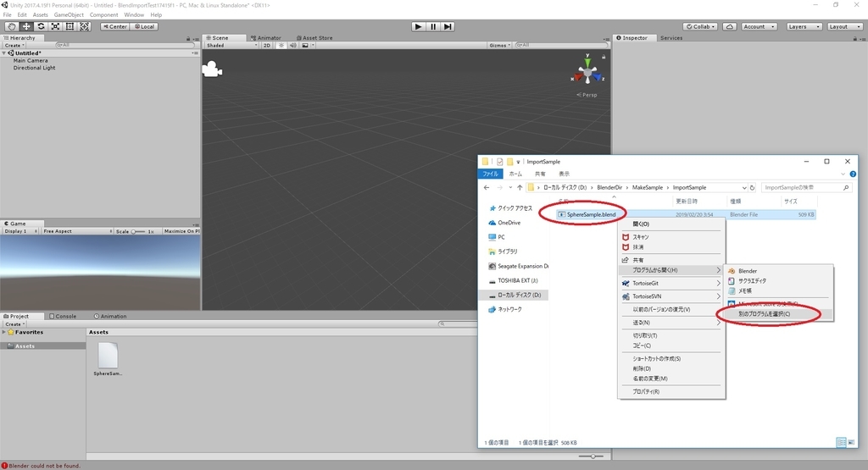Go up one folder in Explorer
This screenshot has height=470, width=868.
click(520, 187)
